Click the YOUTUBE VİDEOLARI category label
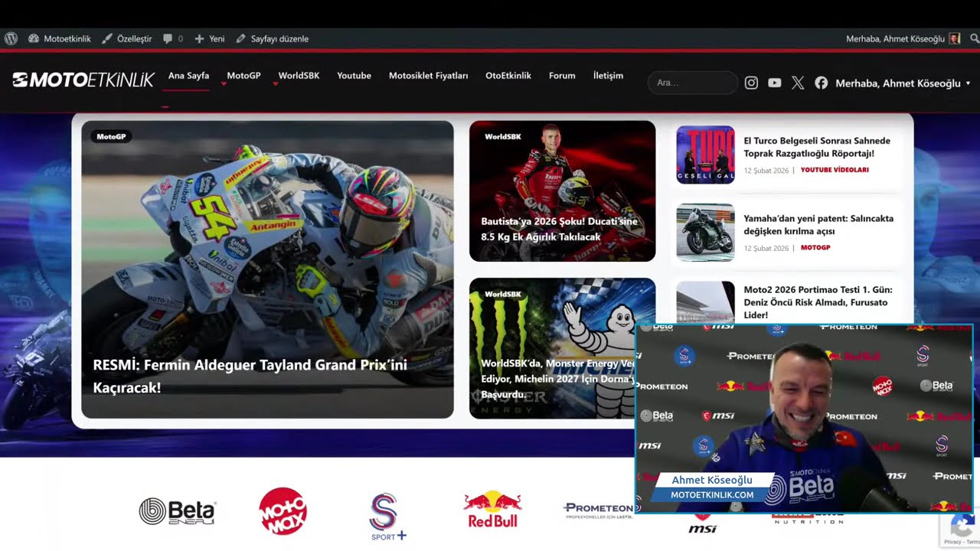980x551 pixels. 835,170
